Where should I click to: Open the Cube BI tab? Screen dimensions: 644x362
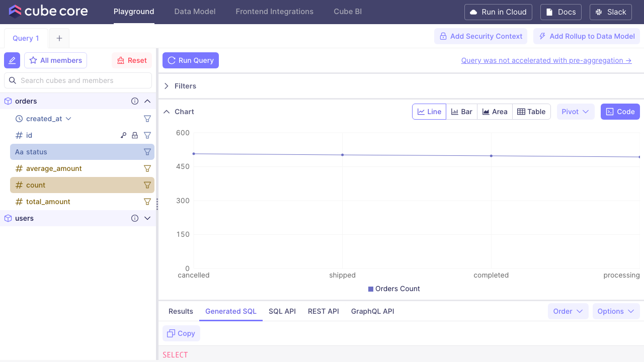pyautogui.click(x=348, y=12)
